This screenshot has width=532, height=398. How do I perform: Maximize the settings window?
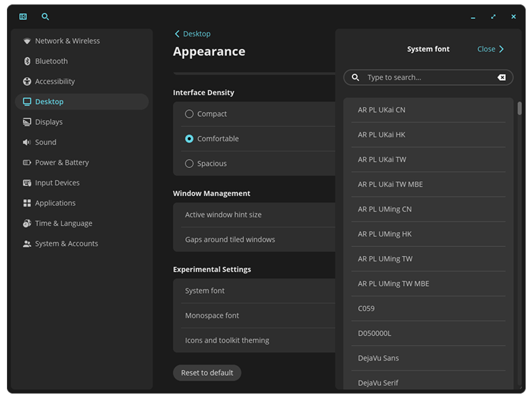[x=493, y=16]
